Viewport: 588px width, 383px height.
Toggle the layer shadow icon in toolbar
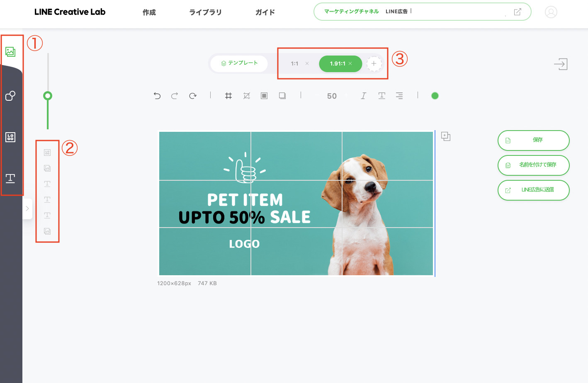[x=282, y=96]
